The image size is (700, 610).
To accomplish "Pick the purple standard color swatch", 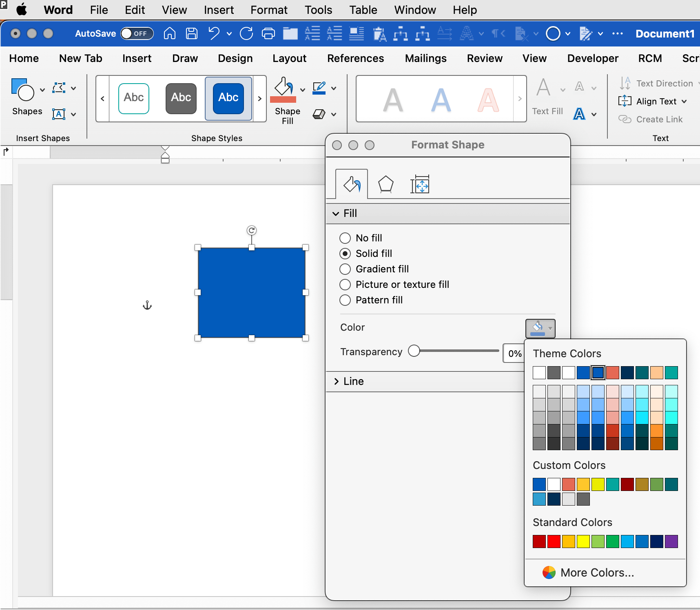I will pyautogui.click(x=671, y=541).
